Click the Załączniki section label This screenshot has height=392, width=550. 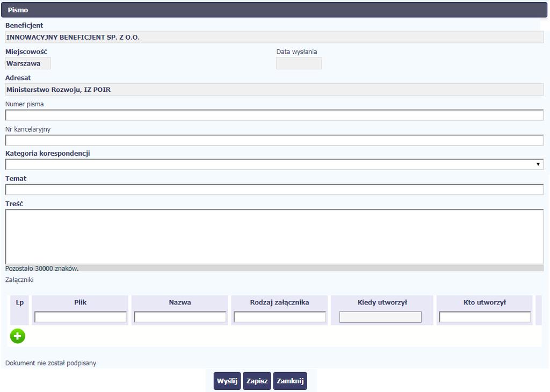[x=19, y=280]
